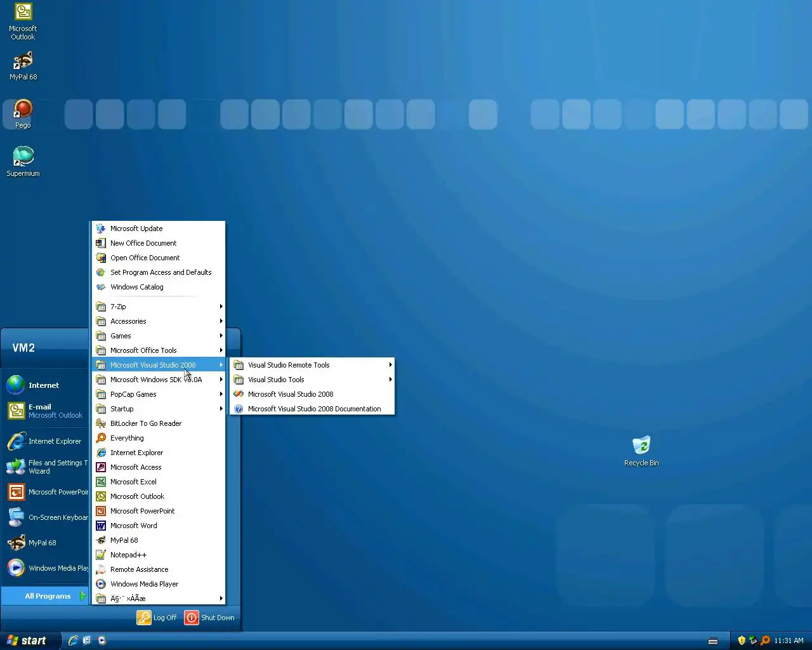Click the Microsoft Access icon

point(101,467)
